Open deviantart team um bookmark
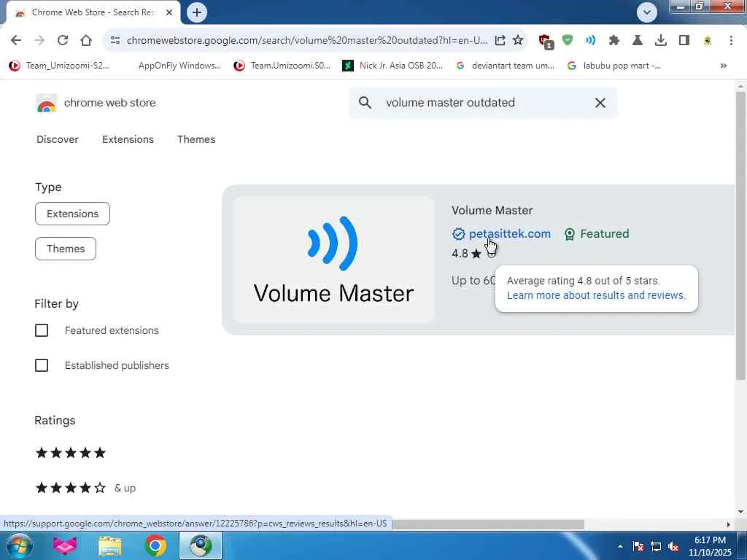 click(505, 66)
